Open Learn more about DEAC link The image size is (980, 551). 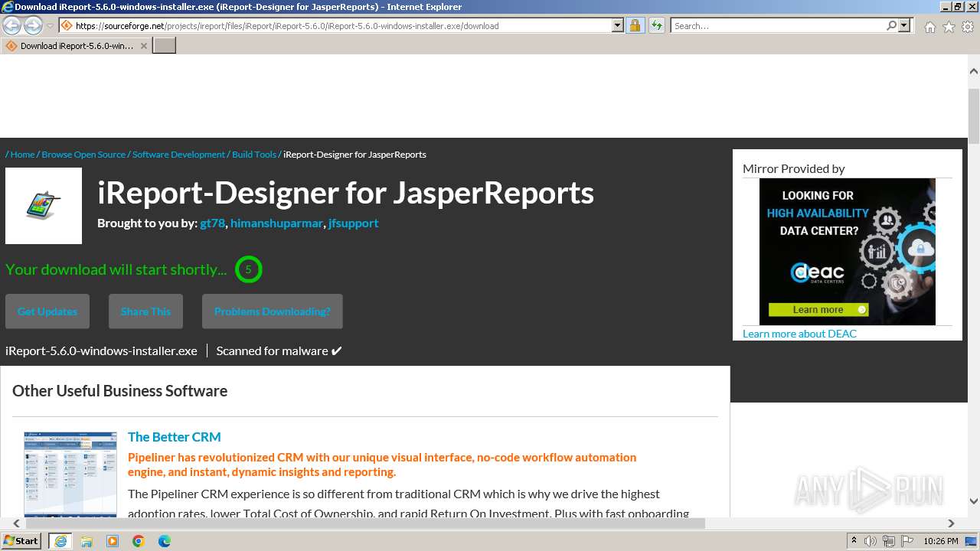point(799,334)
